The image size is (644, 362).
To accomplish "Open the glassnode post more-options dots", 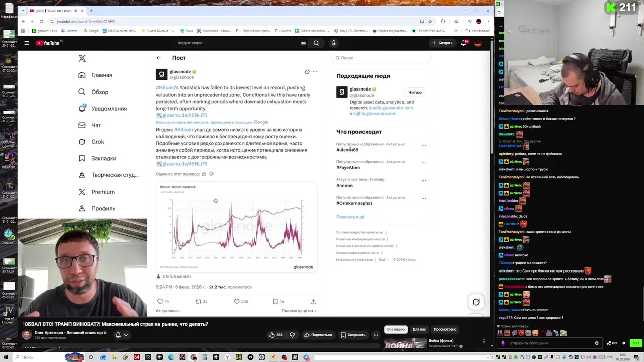I will click(315, 72).
